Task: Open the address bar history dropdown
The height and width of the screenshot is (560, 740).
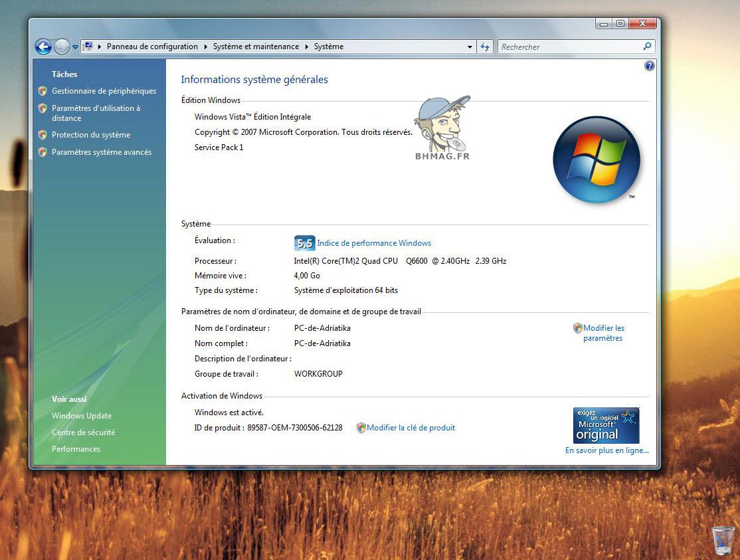Action: coord(470,47)
